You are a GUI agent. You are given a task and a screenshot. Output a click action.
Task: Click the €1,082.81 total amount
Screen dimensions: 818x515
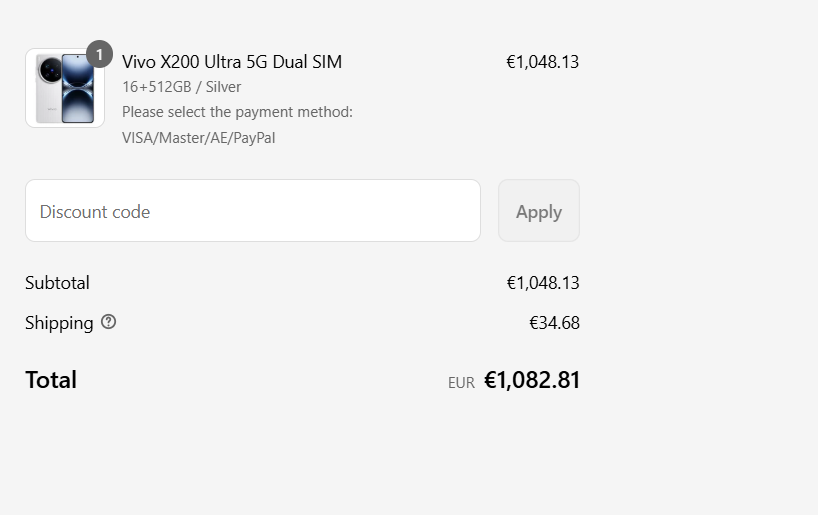tap(532, 380)
